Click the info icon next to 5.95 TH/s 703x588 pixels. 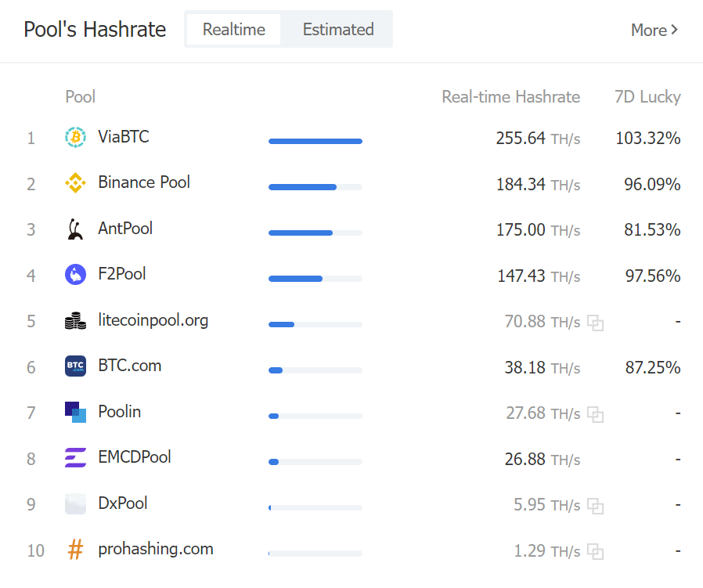[596, 507]
